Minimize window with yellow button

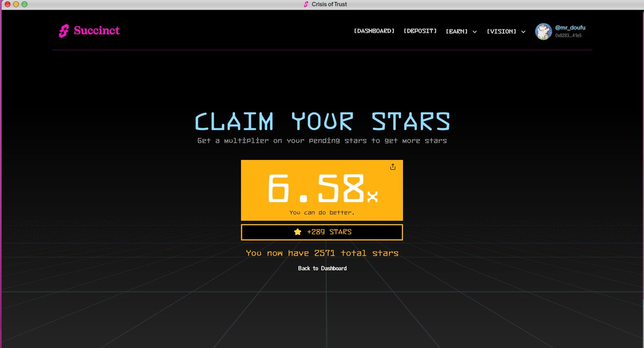16,4
